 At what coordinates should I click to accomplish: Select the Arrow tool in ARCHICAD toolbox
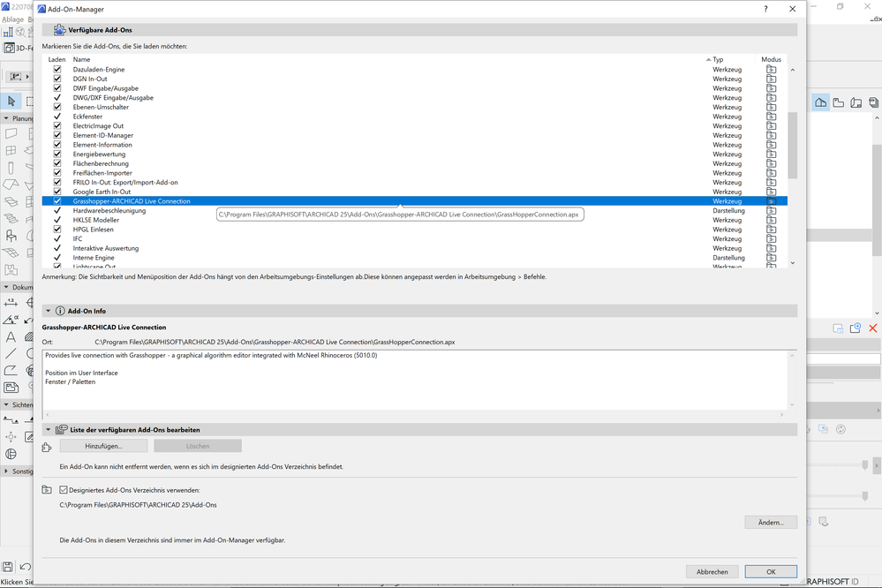(11, 102)
